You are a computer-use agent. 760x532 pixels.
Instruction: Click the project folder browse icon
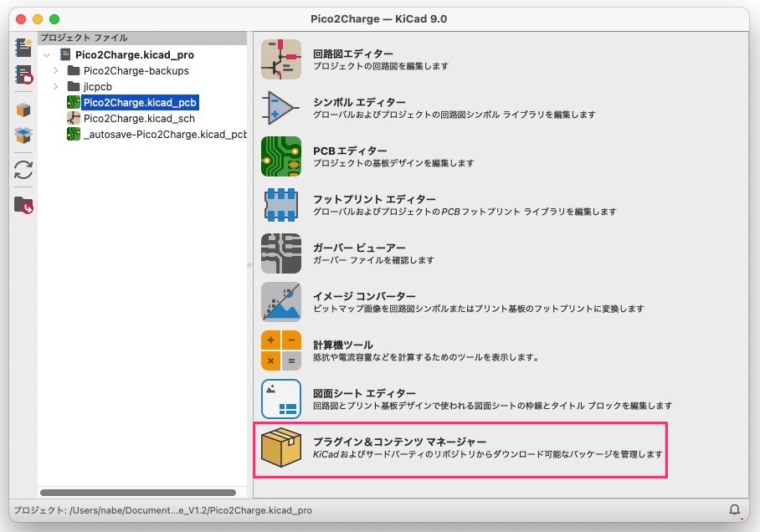(23, 204)
